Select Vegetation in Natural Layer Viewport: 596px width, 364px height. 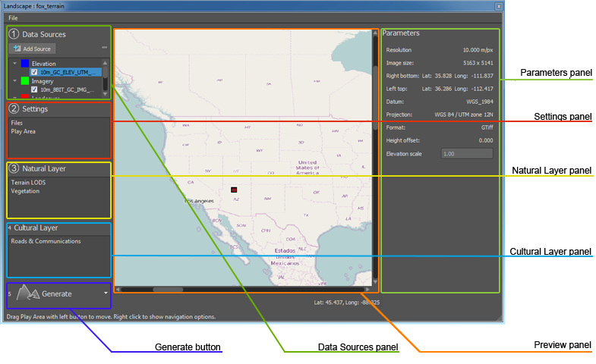pyautogui.click(x=26, y=191)
